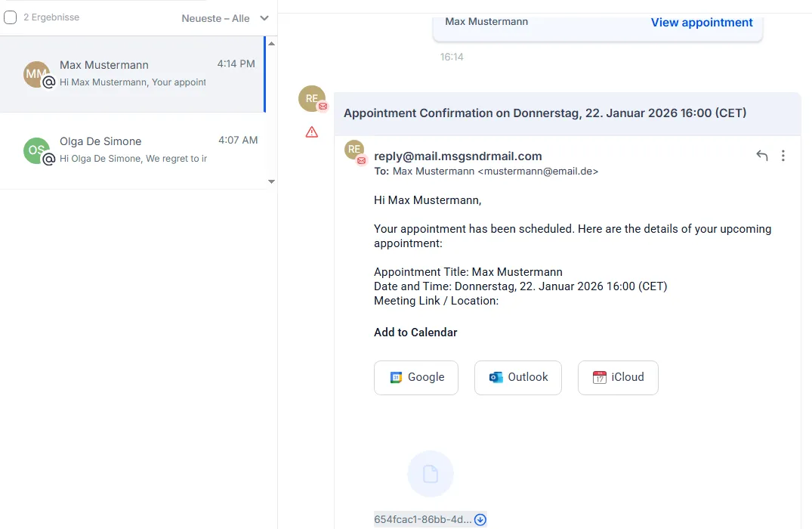The width and height of the screenshot is (812, 529).
Task: Click the Max Mustermann name in appointment card
Action: tap(486, 21)
